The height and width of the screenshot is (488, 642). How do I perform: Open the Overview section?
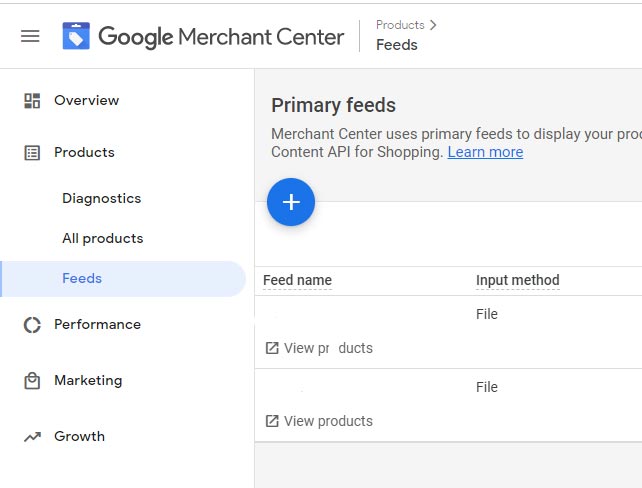pyautogui.click(x=86, y=100)
